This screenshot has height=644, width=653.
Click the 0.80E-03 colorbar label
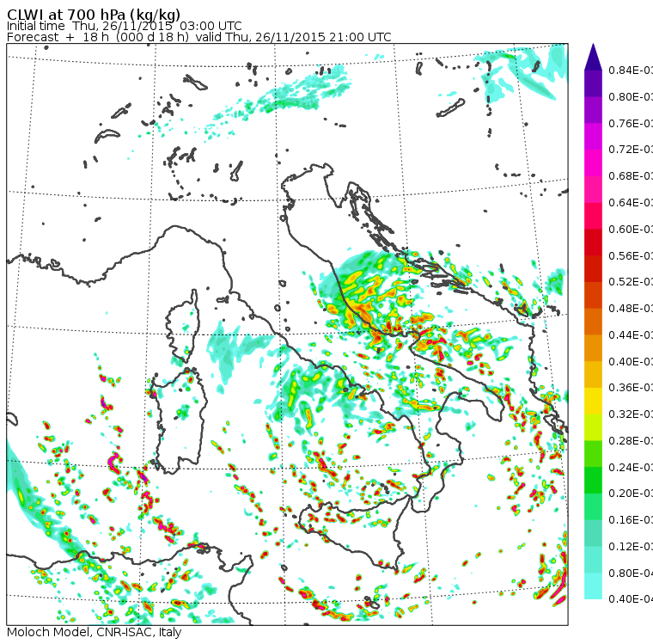click(x=631, y=96)
